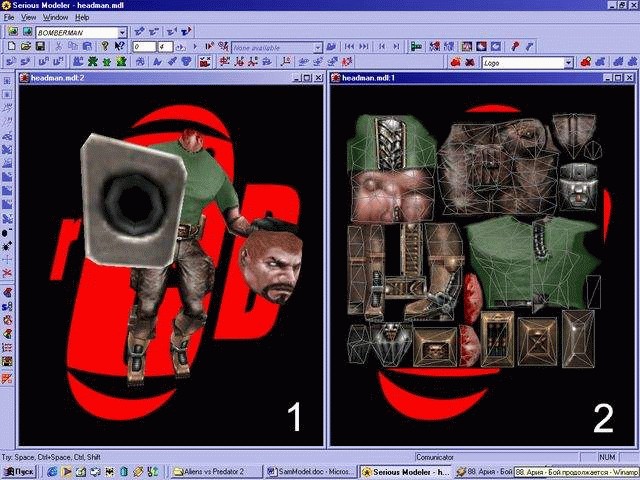Open the Help menu
This screenshot has height=480, width=640.
click(x=82, y=17)
